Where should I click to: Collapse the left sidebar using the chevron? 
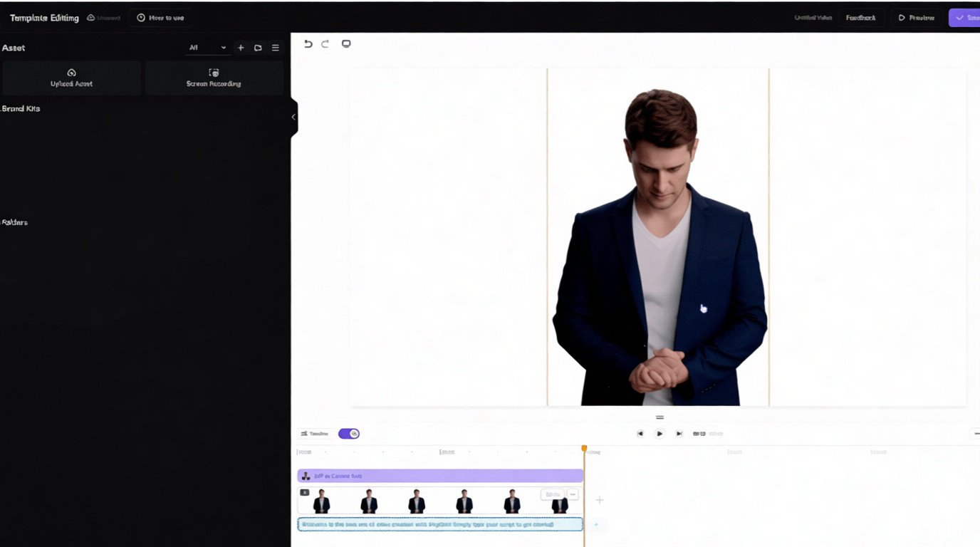[x=293, y=117]
